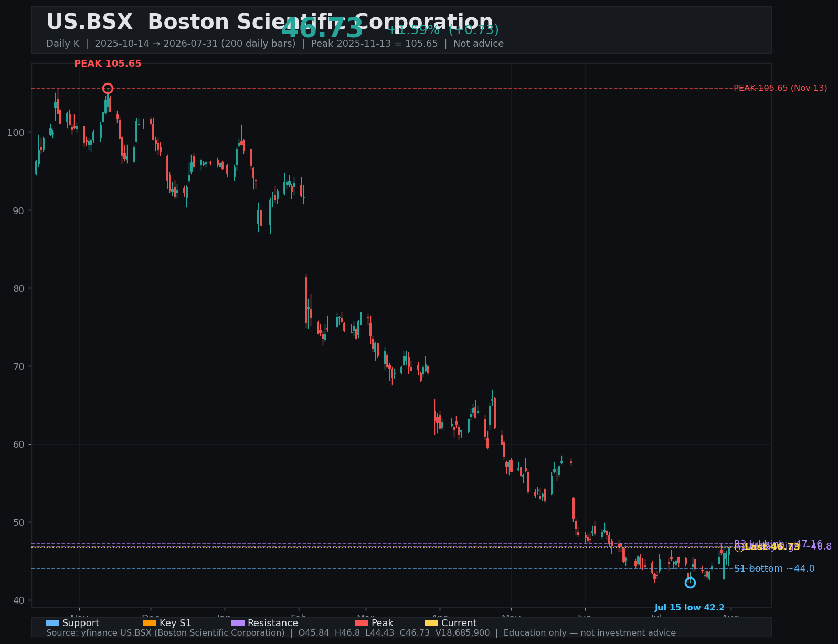
Task: Click the 'Key S1' legend text
Action: (x=175, y=624)
